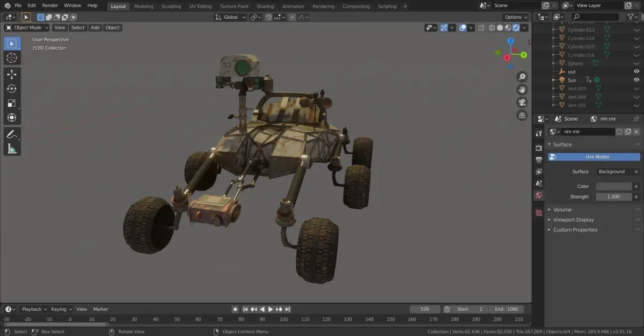Open the File menu
Screen dimensions: 644x336
click(18, 5)
